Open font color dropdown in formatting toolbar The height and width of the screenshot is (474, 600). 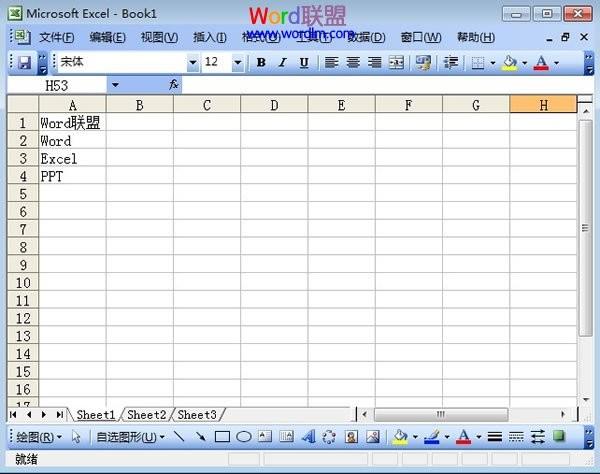click(x=556, y=62)
